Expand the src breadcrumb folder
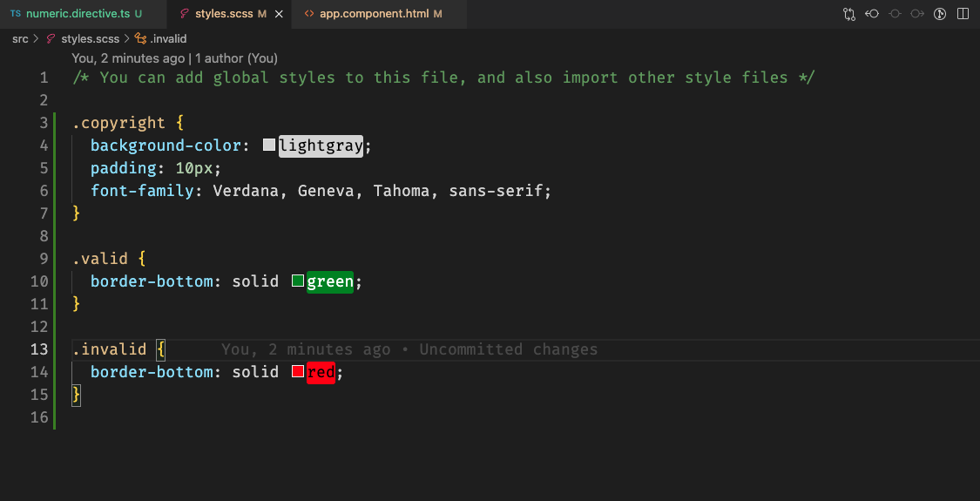 [x=21, y=39]
